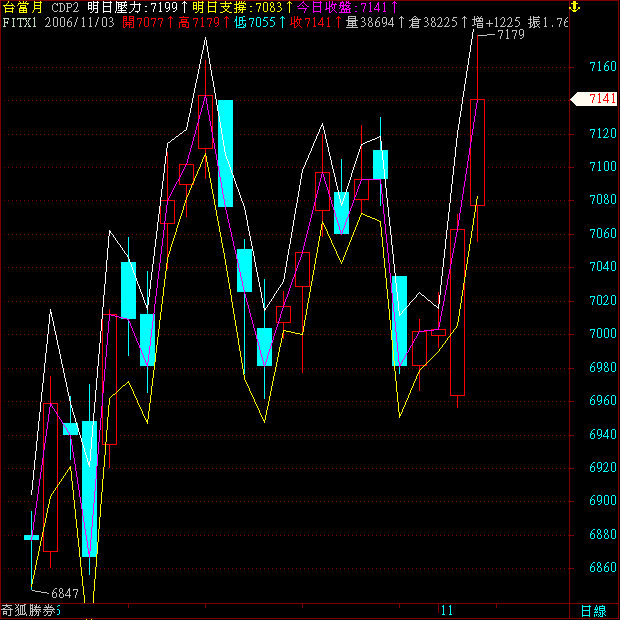
Task: Click the month 11 marker on time axis
Action: [x=446, y=610]
